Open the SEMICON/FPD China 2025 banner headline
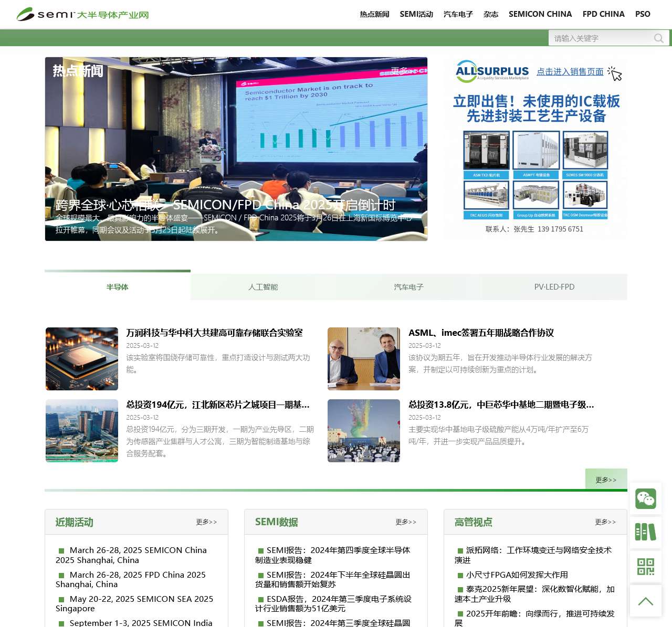 point(225,205)
